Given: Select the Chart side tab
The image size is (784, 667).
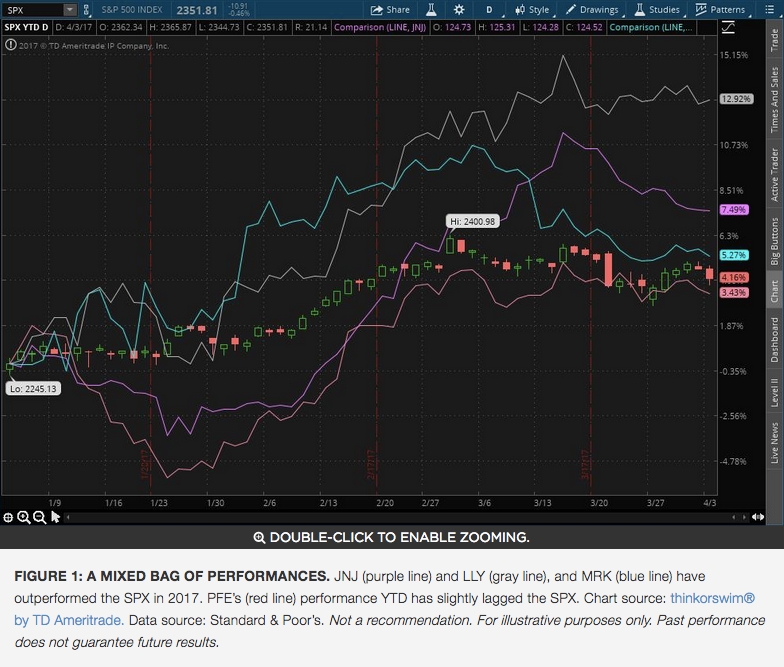Looking at the screenshot, I should [774, 290].
